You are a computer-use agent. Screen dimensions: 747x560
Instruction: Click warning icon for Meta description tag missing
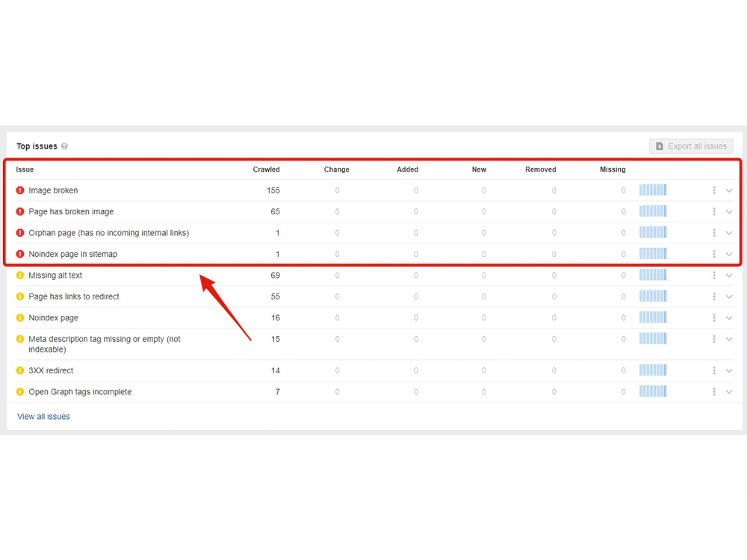point(20,339)
